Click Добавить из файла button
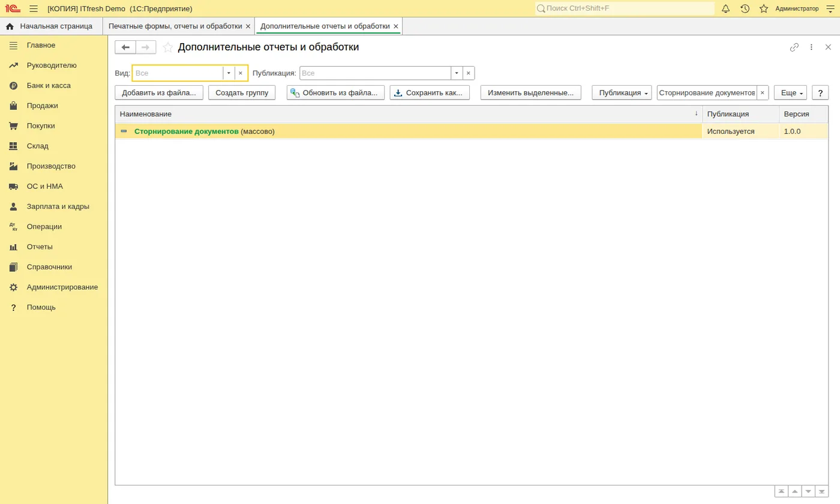Image resolution: width=840 pixels, height=504 pixels. [159, 92]
